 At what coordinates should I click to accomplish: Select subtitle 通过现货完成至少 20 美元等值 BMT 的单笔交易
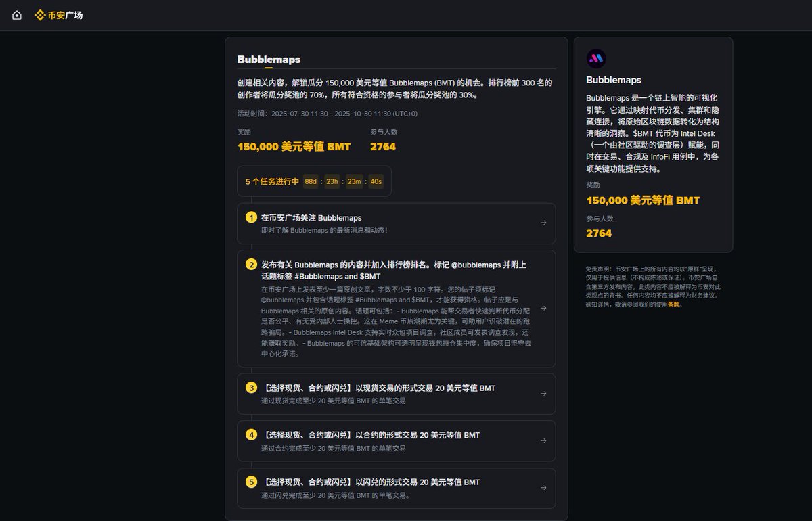pos(334,401)
